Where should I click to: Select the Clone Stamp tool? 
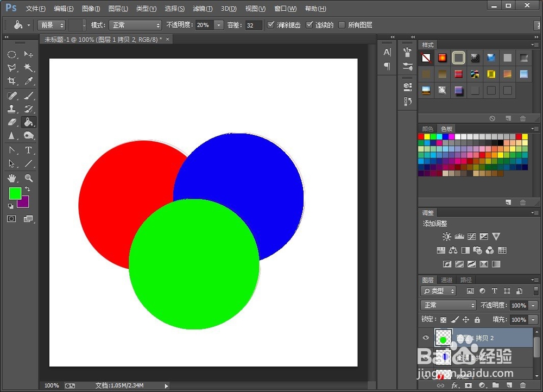click(x=11, y=109)
